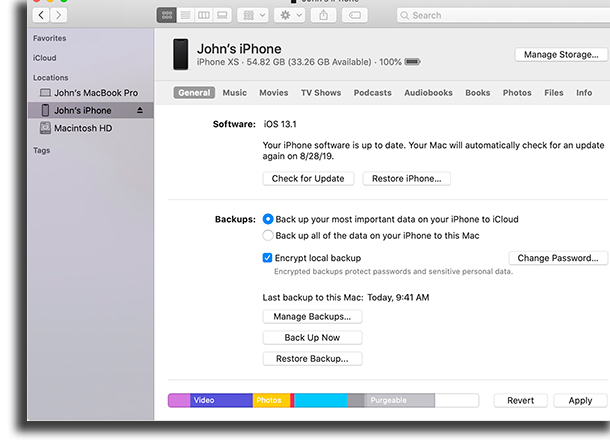
Task: Open the gear action menu
Action: [x=290, y=15]
